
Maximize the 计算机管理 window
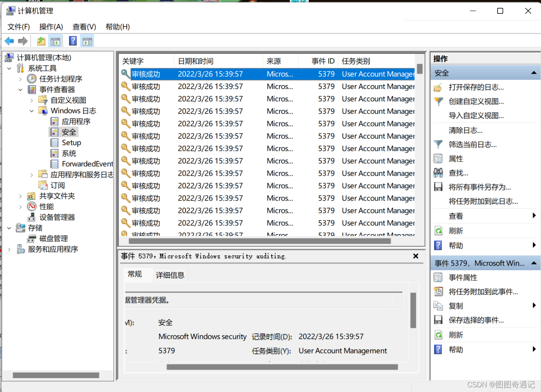pos(500,11)
